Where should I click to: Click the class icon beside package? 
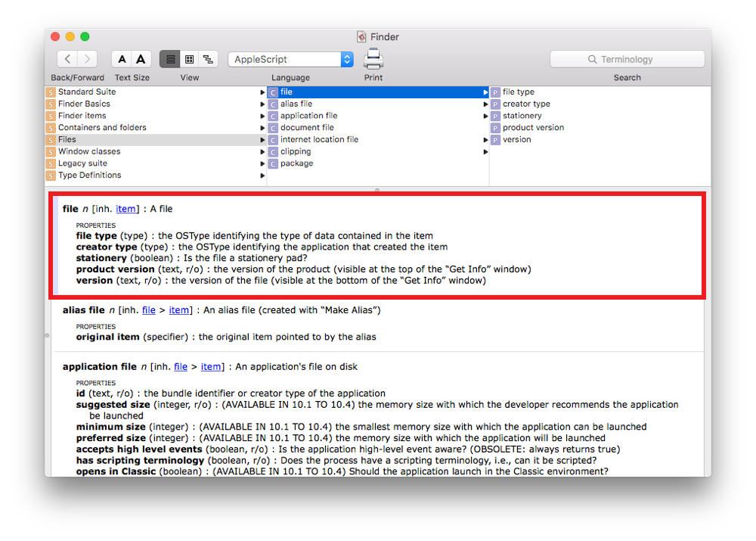[x=274, y=163]
